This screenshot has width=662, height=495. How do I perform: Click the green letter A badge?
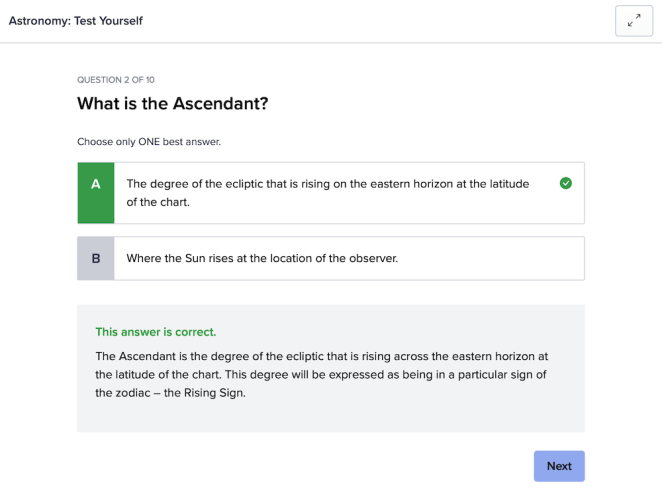click(x=96, y=193)
